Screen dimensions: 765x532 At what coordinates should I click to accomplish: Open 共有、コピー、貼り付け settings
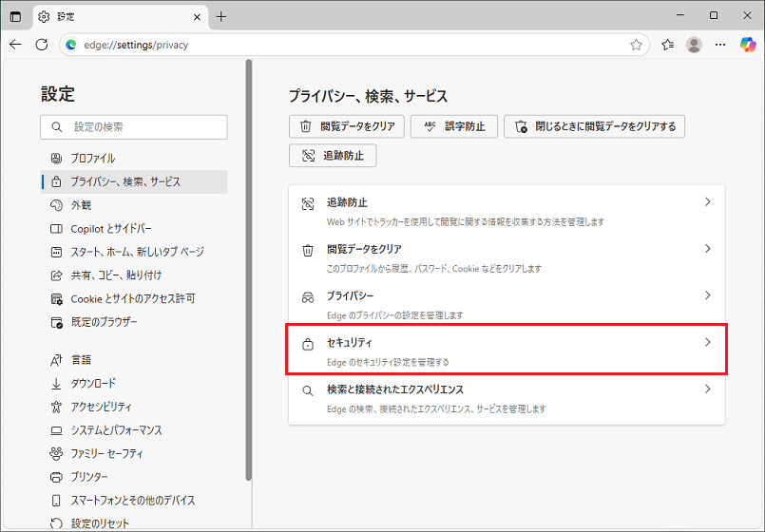click(134, 275)
